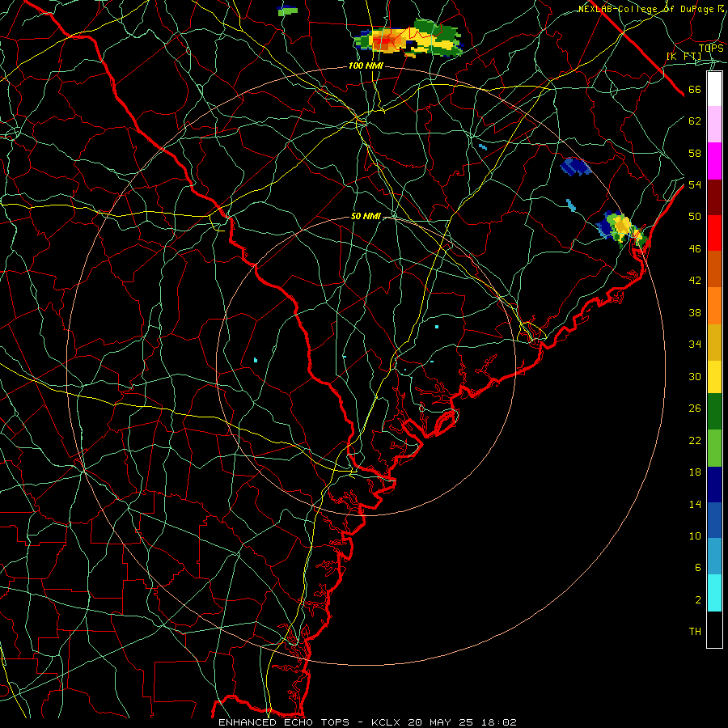Click the legend value "2"
728x728 pixels.
(x=697, y=600)
